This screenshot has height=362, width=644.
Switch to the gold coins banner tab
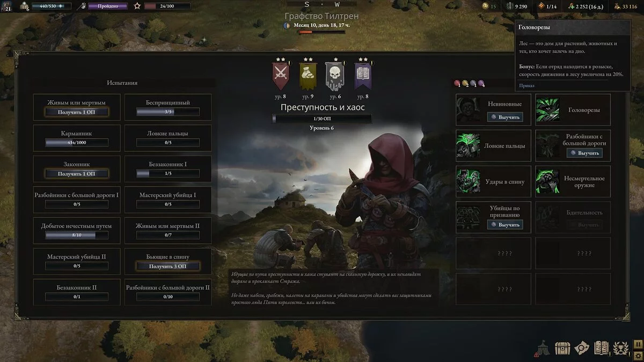click(x=308, y=75)
